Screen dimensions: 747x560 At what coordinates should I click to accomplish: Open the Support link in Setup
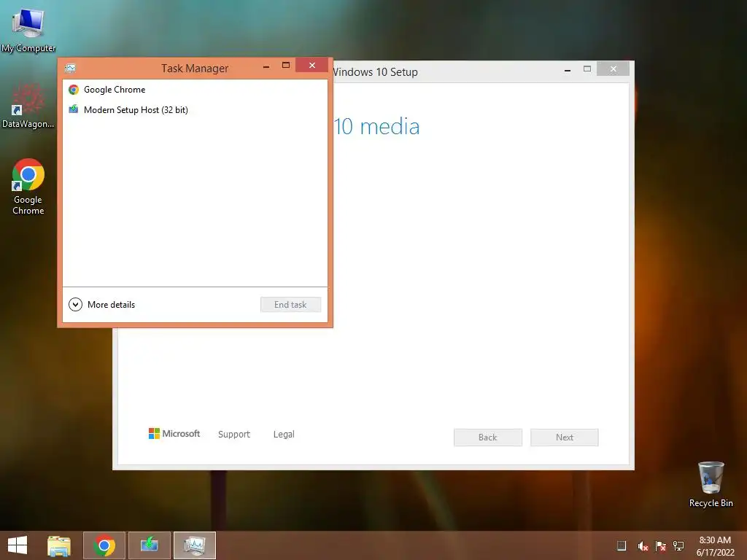pos(234,435)
